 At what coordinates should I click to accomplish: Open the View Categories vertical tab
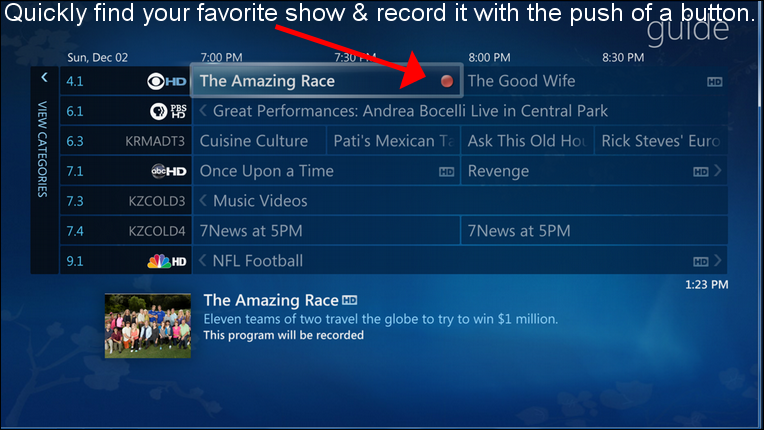43,149
